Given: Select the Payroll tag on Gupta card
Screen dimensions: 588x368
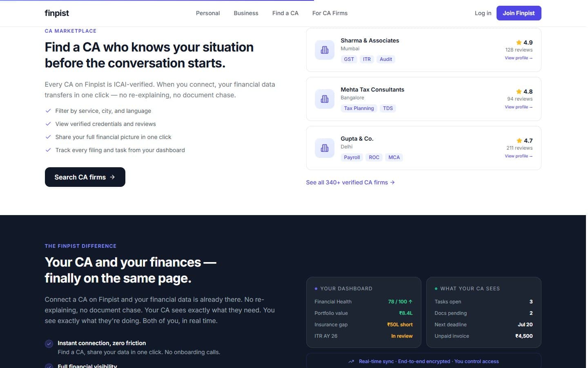Looking at the screenshot, I should (x=352, y=157).
